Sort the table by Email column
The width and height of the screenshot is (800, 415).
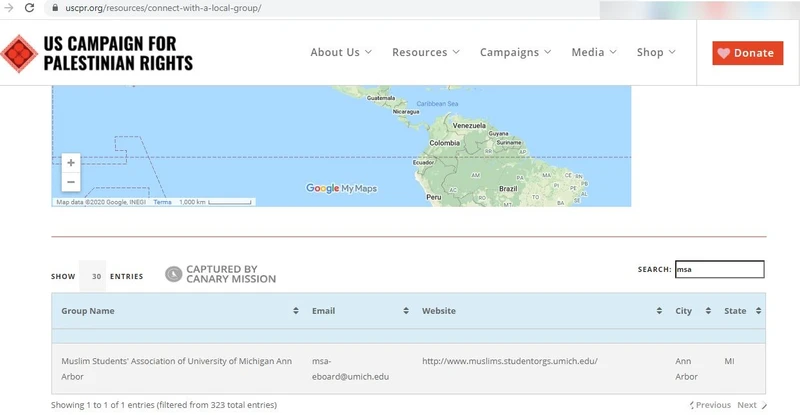[405, 311]
